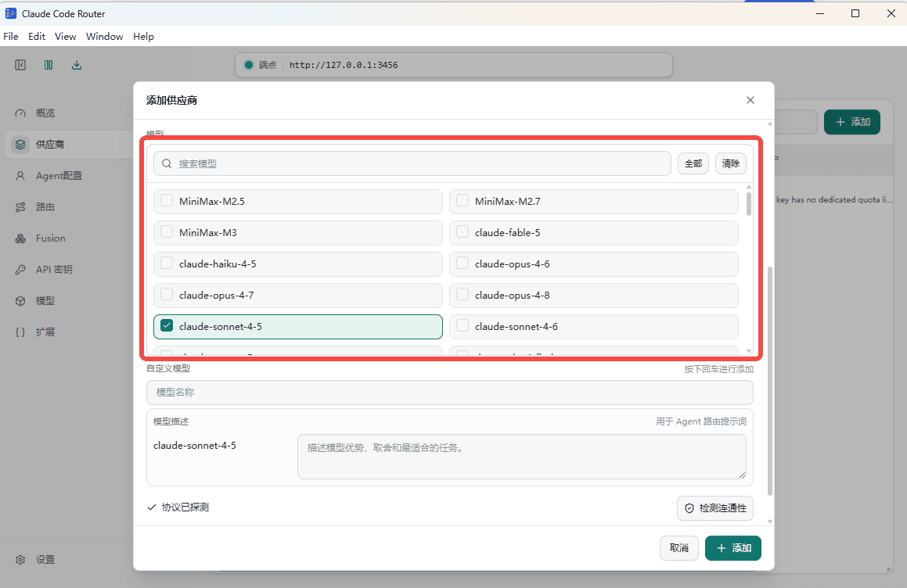This screenshot has height=588, width=907.
Task: Check the claude-fable-5 model checkbox
Action: 462,232
